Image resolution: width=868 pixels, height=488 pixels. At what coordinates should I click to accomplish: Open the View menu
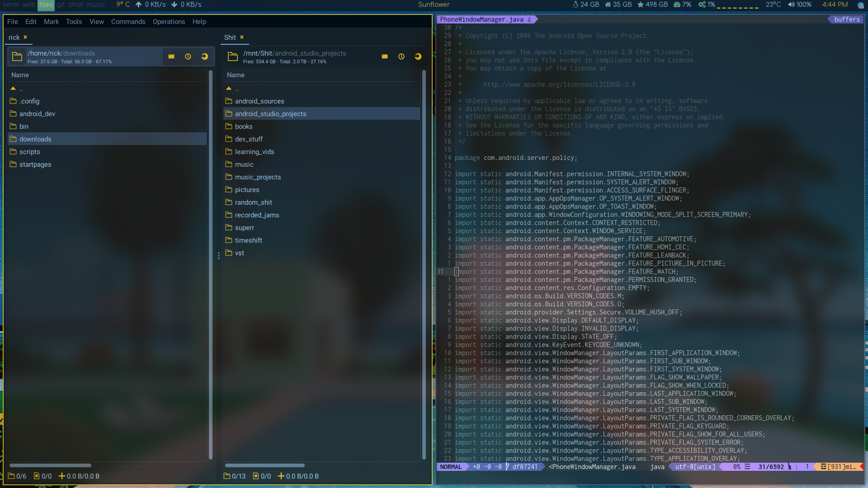click(96, 22)
